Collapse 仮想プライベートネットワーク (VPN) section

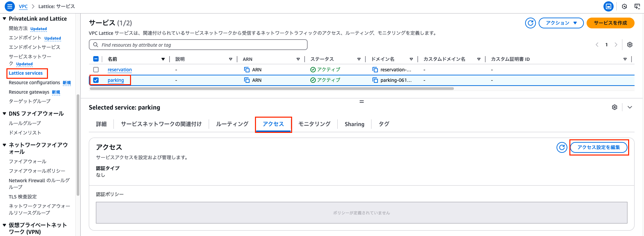pyautogui.click(x=4, y=225)
